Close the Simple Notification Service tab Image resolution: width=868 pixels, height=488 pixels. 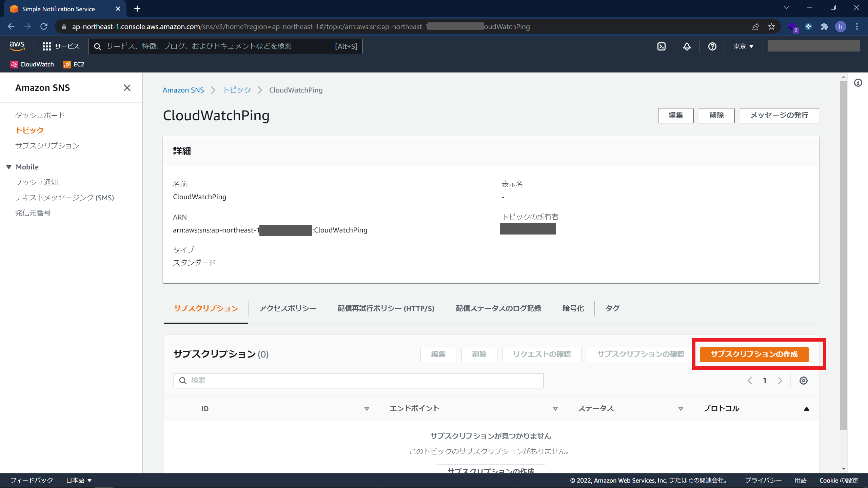(x=118, y=9)
